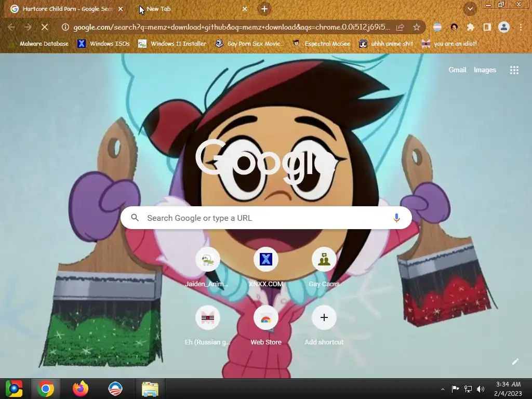The height and width of the screenshot is (399, 532).
Task: Open the Jaiden_Anim... shortcut tile
Action: click(207, 268)
